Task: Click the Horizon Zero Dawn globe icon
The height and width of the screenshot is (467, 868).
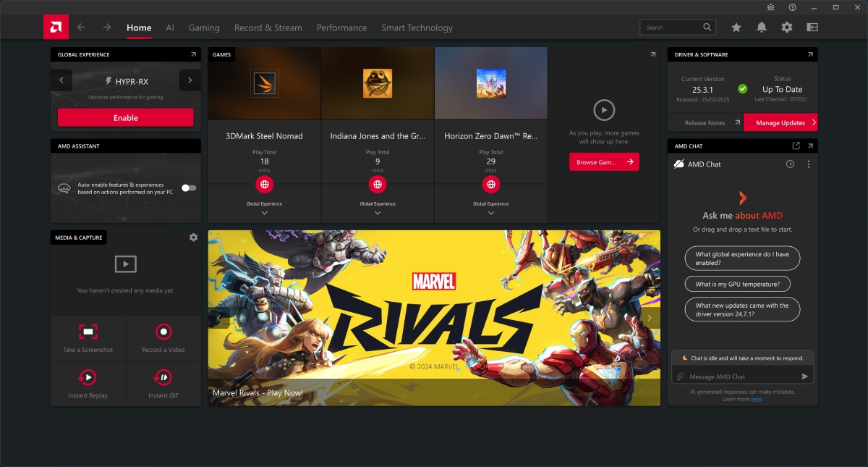Action: [491, 184]
